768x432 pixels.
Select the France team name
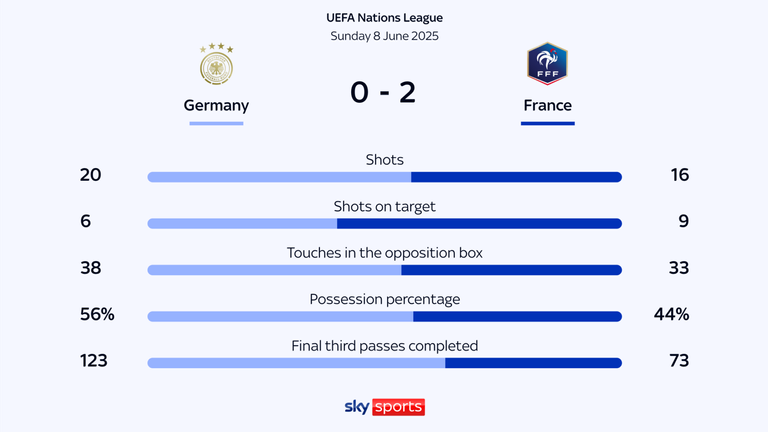click(x=548, y=105)
